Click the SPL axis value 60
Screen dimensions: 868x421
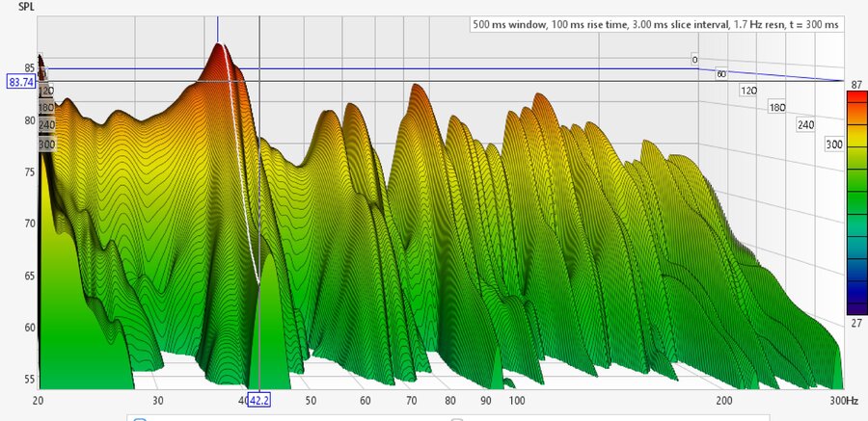(28, 327)
